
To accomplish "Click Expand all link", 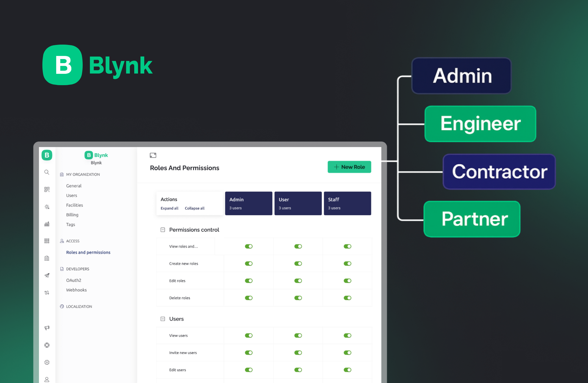I will click(x=169, y=208).
